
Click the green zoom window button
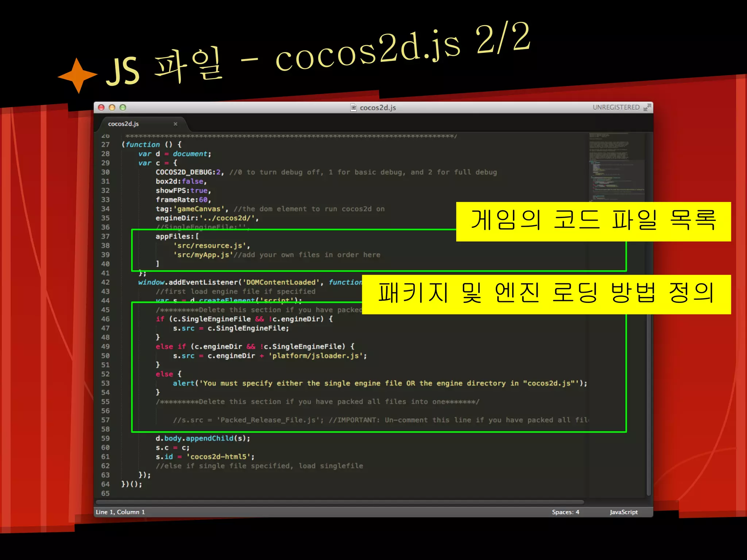(x=123, y=108)
